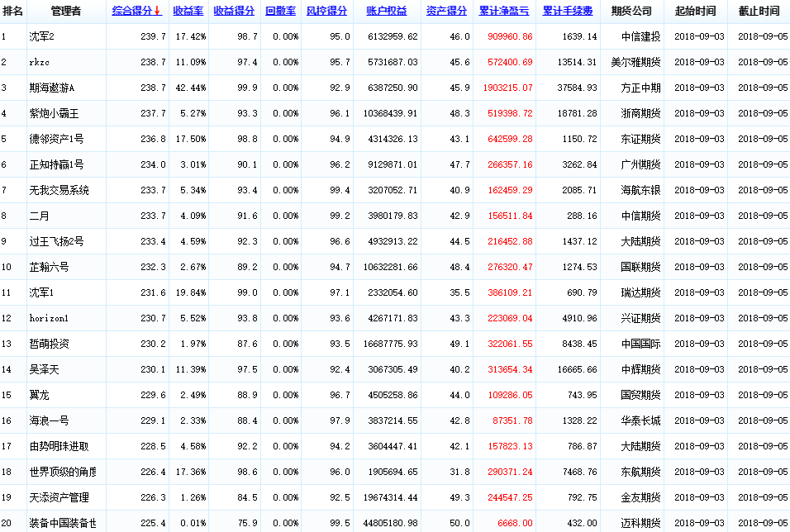Click fee value 13514.31
Viewport: 790px width, 532px height.
point(578,63)
